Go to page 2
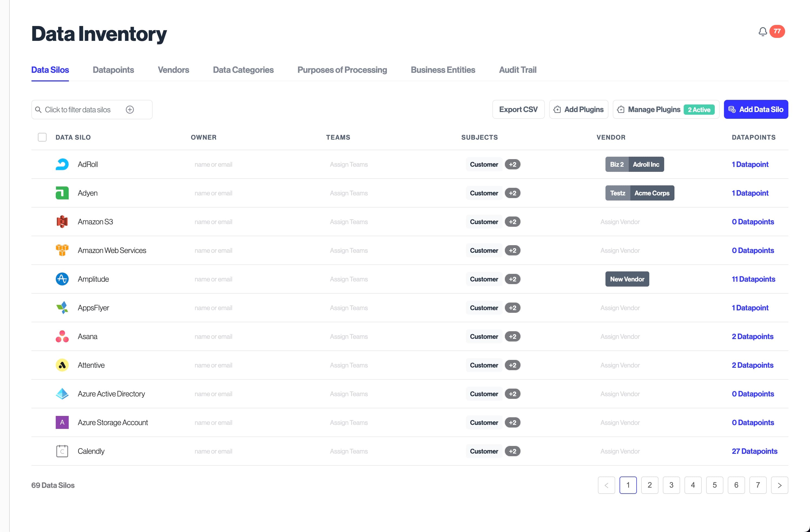 pyautogui.click(x=649, y=485)
